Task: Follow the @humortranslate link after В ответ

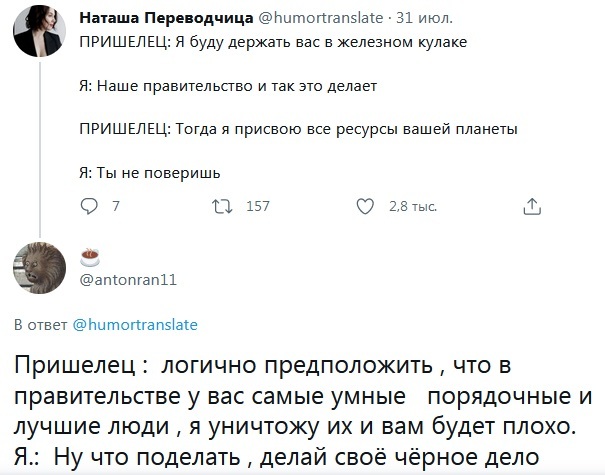Action: pos(135,324)
